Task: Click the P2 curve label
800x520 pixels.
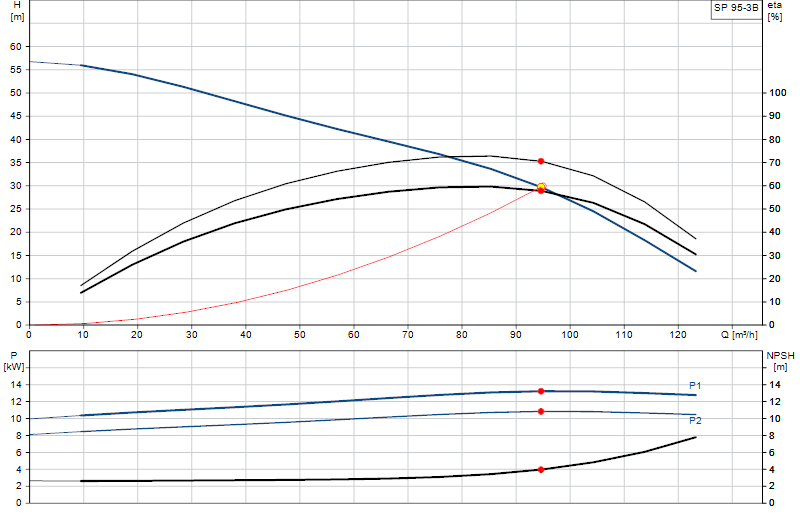Action: (695, 420)
